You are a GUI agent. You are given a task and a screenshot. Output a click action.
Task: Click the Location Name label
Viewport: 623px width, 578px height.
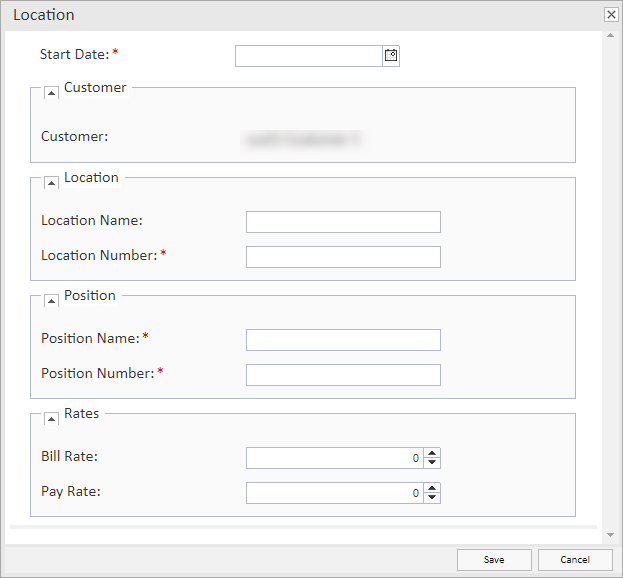pos(92,220)
